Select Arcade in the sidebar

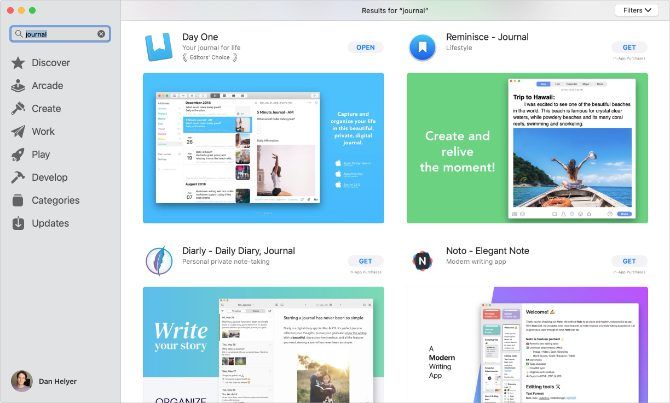point(47,86)
